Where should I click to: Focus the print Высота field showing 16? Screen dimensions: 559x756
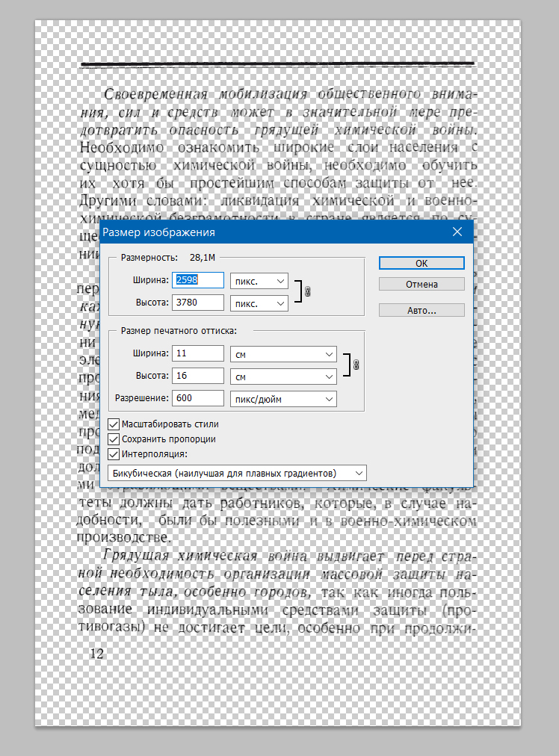coord(198,376)
